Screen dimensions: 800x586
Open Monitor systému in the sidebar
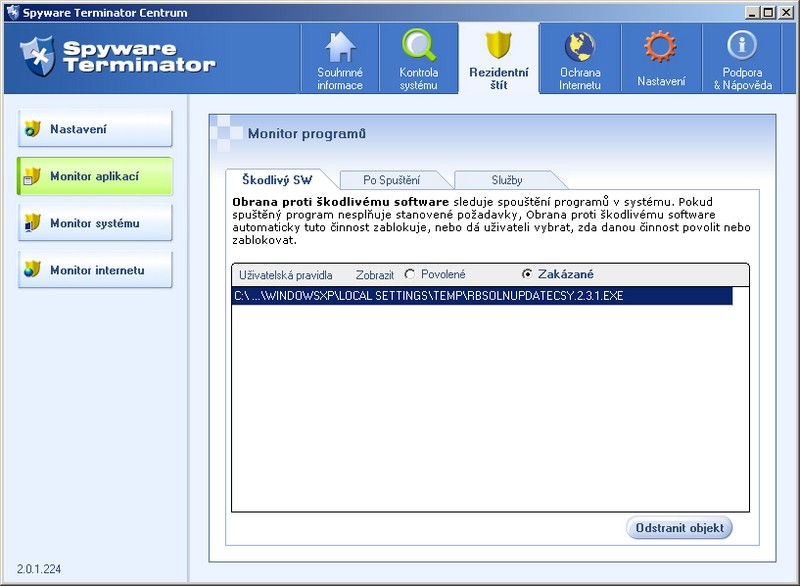(95, 223)
